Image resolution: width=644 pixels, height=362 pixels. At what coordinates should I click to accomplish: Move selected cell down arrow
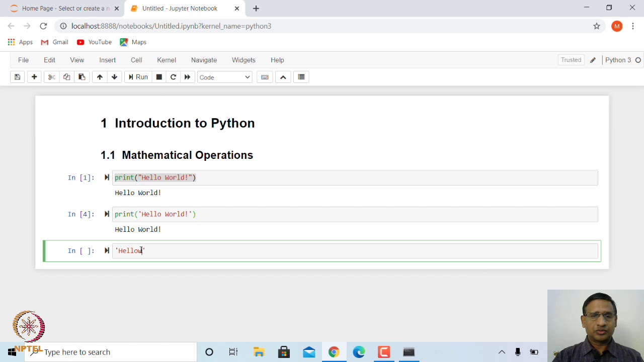point(114,77)
